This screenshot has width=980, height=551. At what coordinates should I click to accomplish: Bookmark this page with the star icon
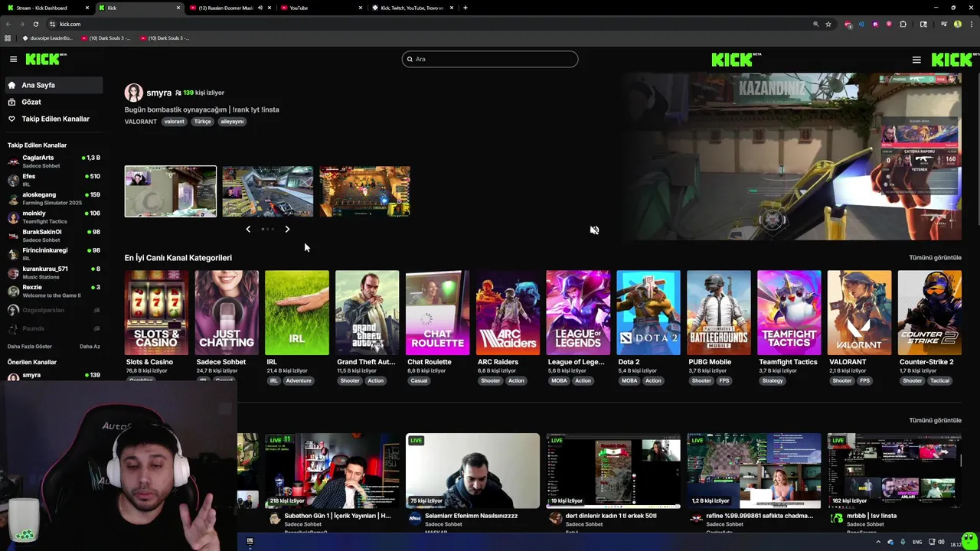click(x=828, y=24)
